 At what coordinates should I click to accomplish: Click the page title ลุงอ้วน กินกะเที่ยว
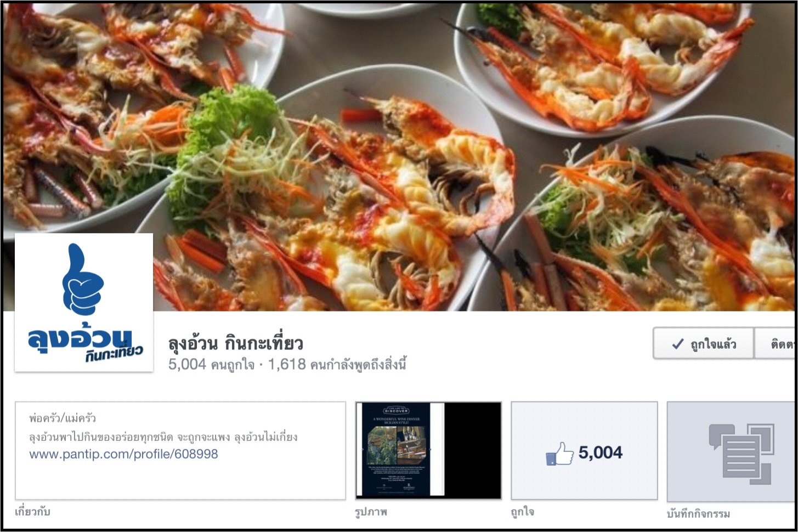[235, 344]
